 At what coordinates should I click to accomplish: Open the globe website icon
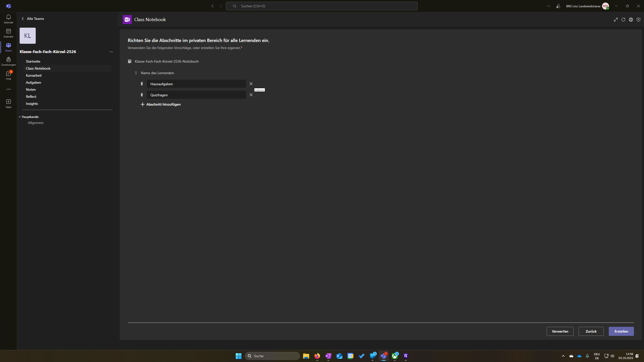pyautogui.click(x=631, y=20)
